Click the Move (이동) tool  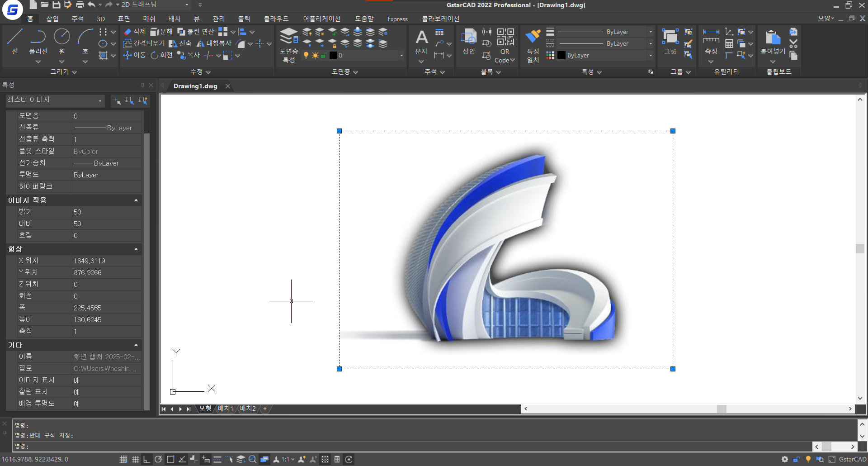(x=134, y=55)
